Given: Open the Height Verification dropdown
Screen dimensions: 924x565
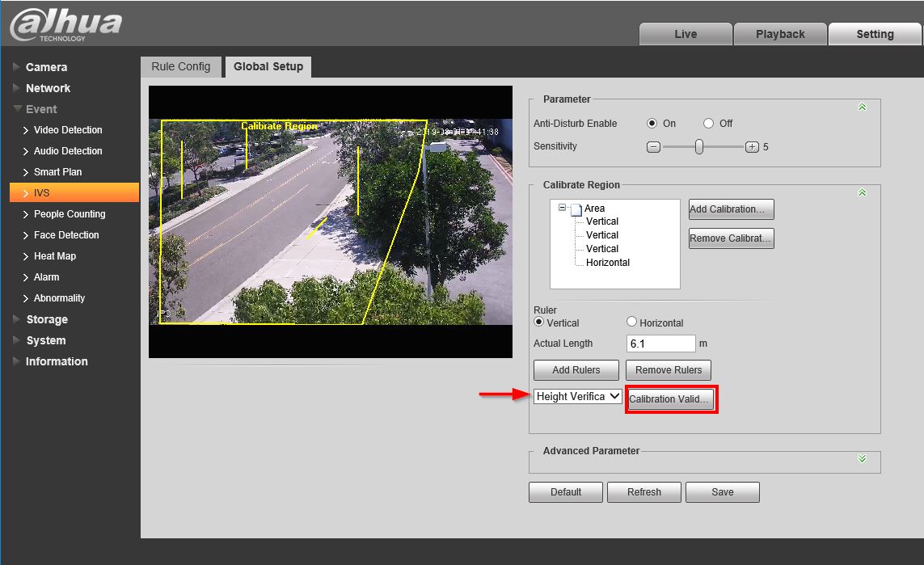Looking at the screenshot, I should point(578,396).
